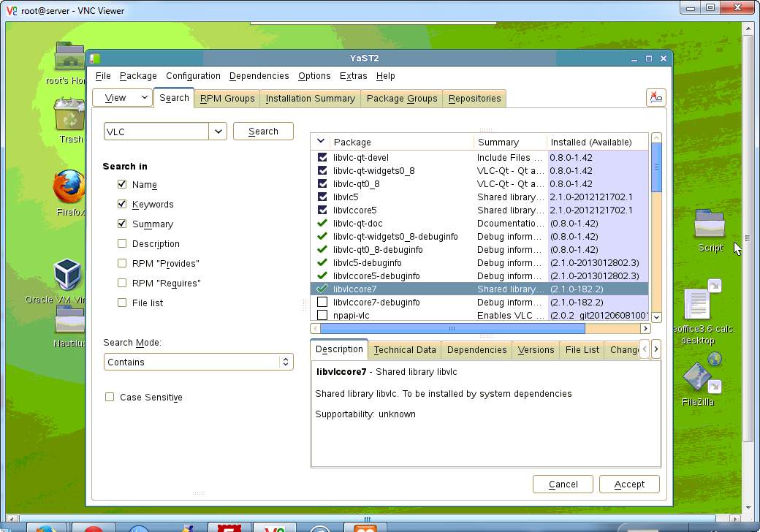The height and width of the screenshot is (532, 760).
Task: Click the package list status column arrow
Action: pos(320,142)
